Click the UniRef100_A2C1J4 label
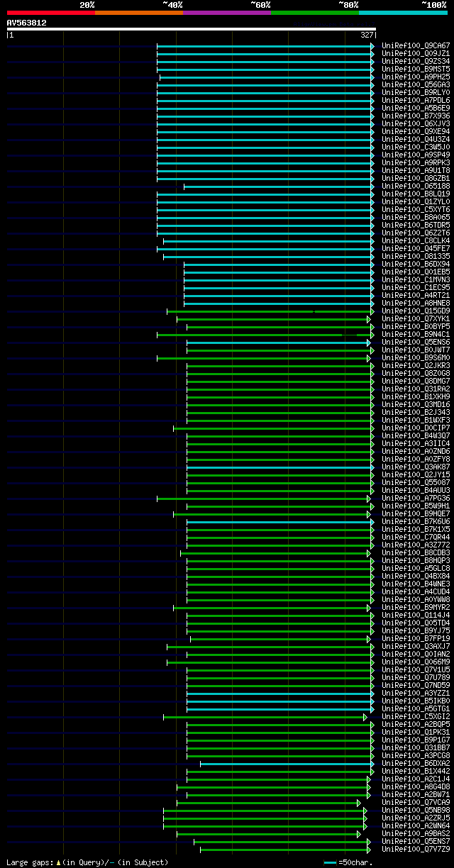The image size is (454, 868). click(416, 779)
